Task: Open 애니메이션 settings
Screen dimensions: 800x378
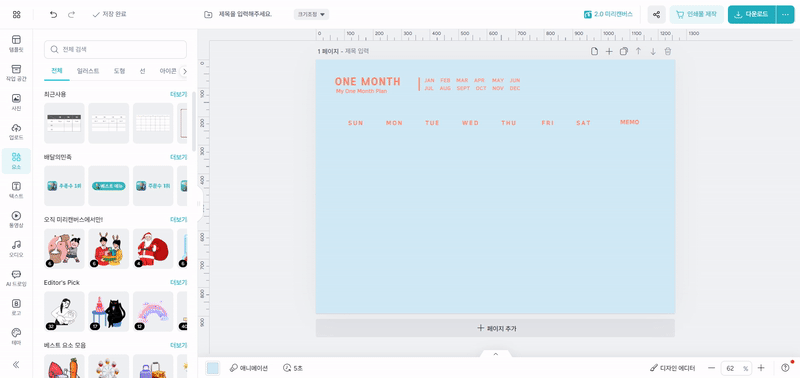Action: click(248, 368)
